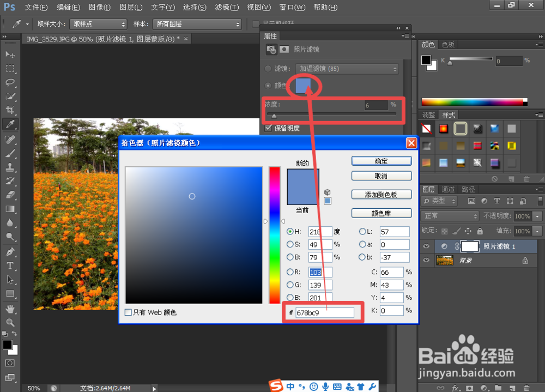545x392 pixels.
Task: Click the photo filter color swatch
Action: tap(302, 86)
